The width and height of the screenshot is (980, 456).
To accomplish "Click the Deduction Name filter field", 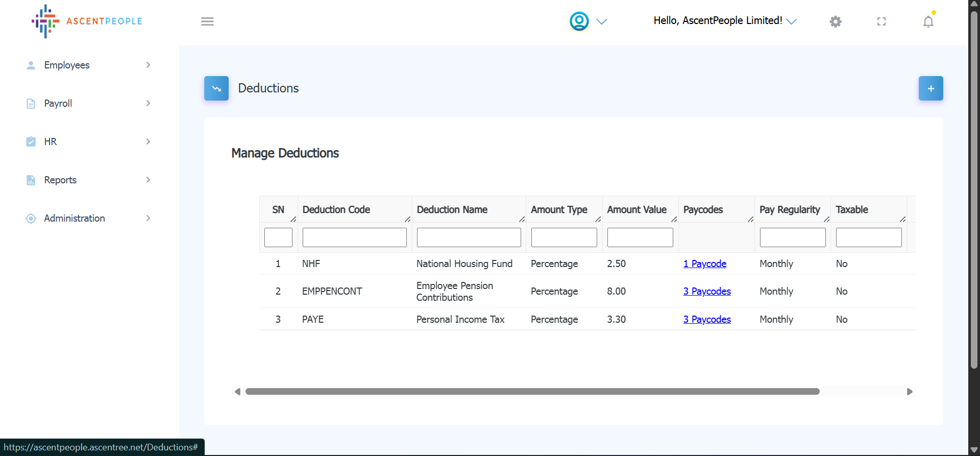I will pos(469,237).
